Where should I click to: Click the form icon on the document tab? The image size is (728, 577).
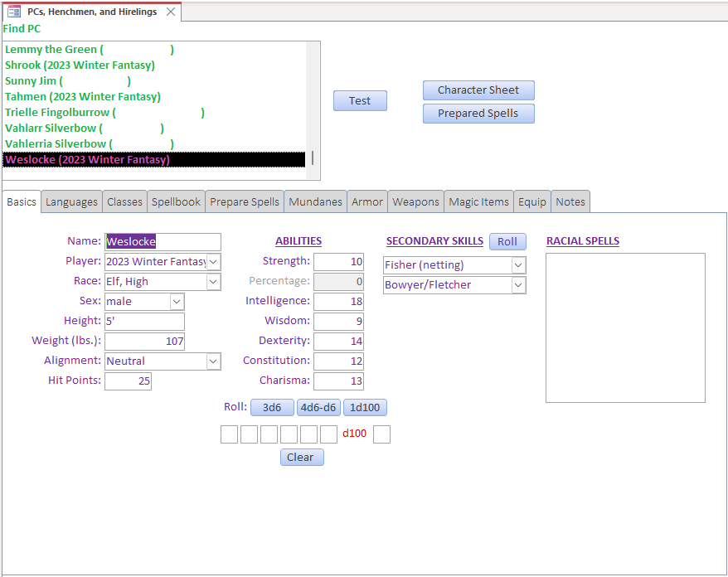click(x=14, y=12)
